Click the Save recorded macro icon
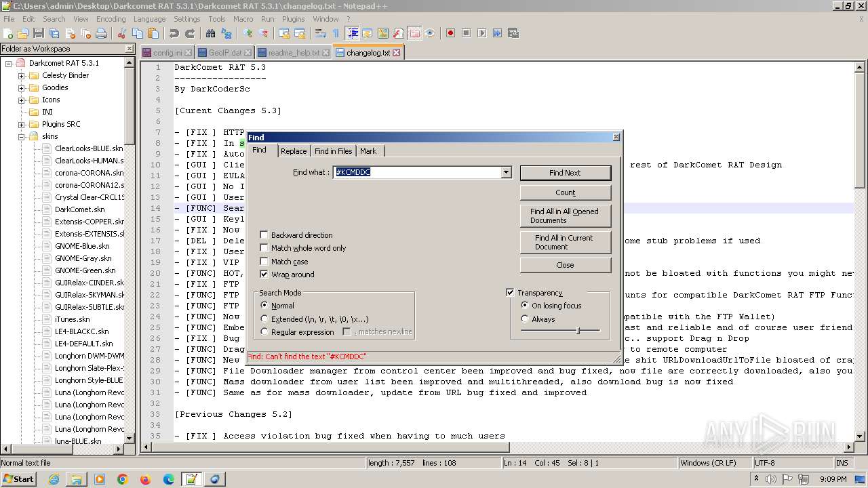This screenshot has width=868, height=488. coord(513,33)
